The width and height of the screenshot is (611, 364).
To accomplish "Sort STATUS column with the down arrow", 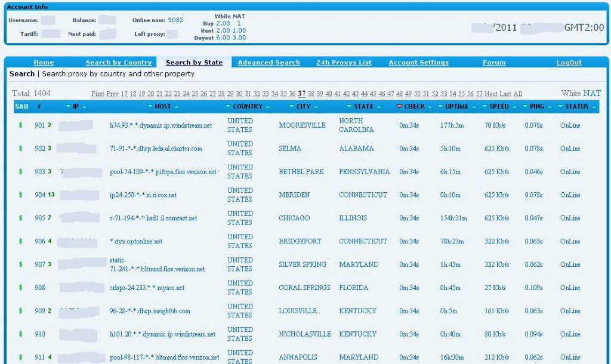I will click(x=560, y=106).
